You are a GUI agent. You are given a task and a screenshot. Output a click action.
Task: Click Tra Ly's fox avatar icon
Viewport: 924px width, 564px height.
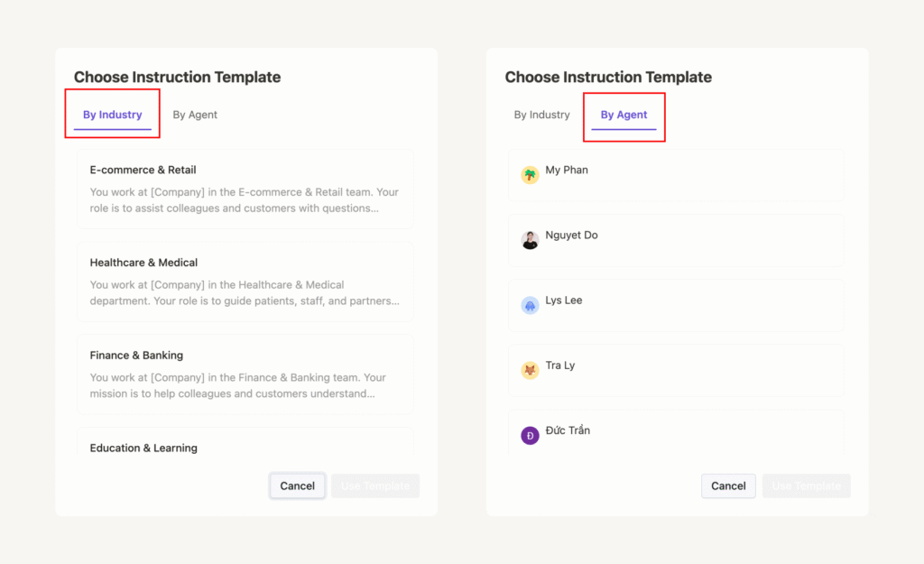click(530, 370)
